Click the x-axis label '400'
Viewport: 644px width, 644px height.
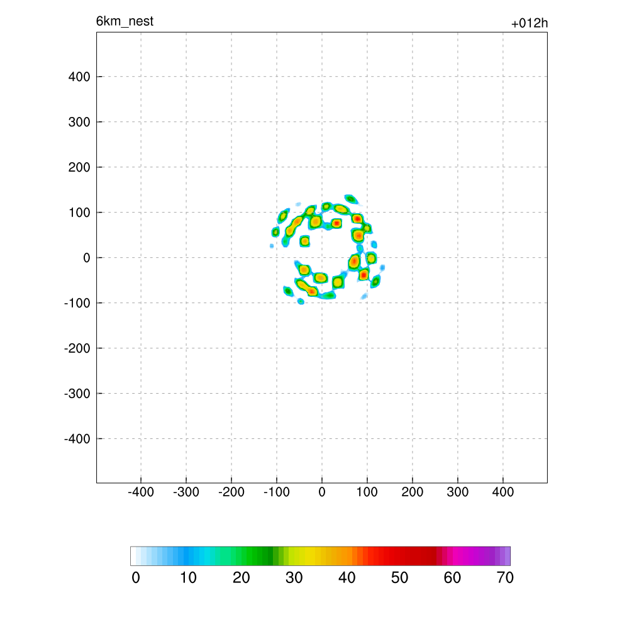(x=502, y=492)
